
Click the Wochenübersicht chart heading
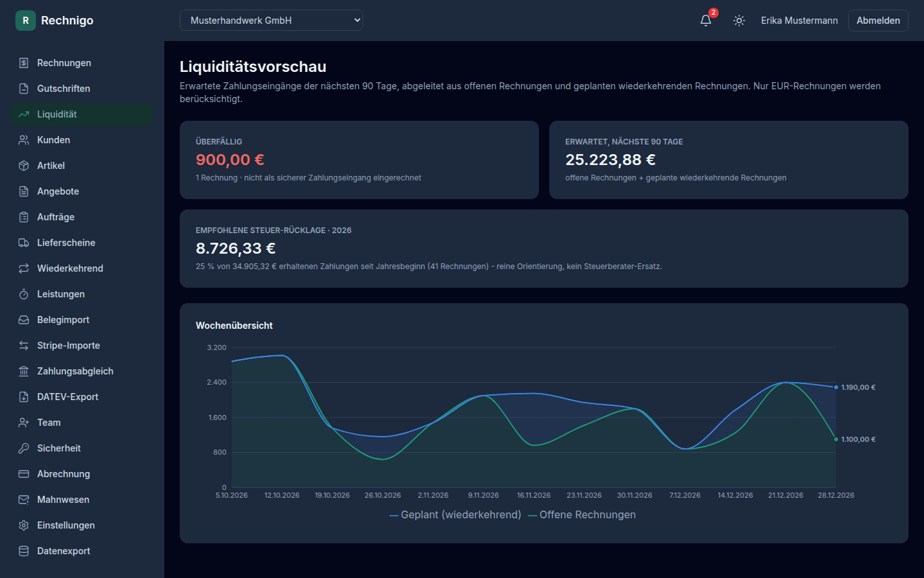(234, 326)
